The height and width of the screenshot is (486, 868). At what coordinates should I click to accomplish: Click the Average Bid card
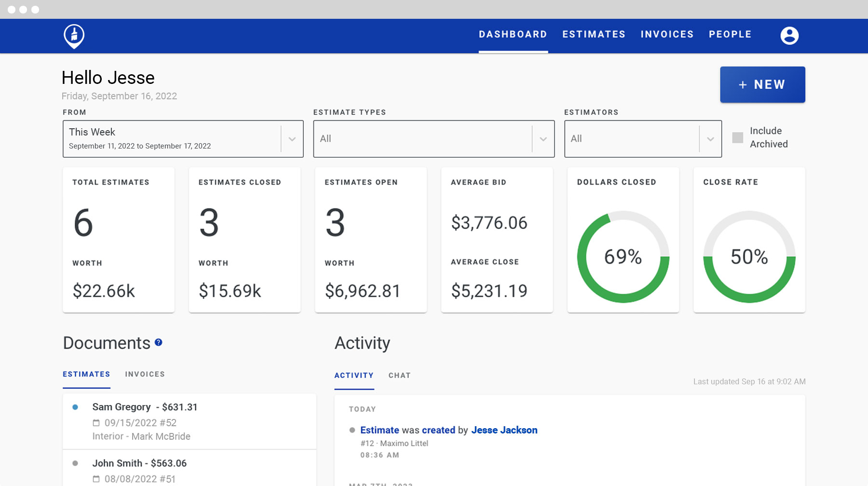[497, 240]
